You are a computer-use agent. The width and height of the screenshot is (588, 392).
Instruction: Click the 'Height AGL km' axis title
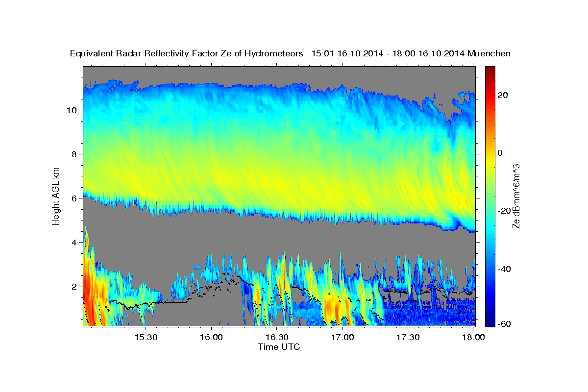(x=56, y=196)
